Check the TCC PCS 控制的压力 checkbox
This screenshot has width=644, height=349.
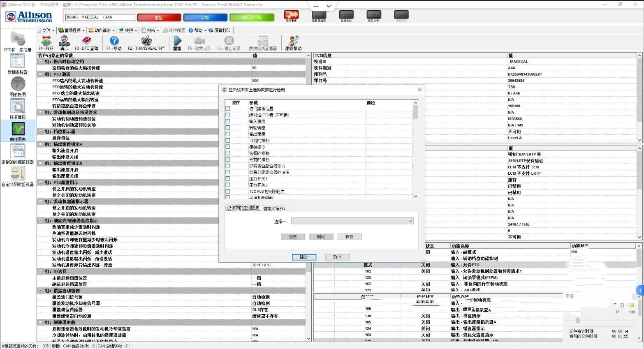(228, 192)
